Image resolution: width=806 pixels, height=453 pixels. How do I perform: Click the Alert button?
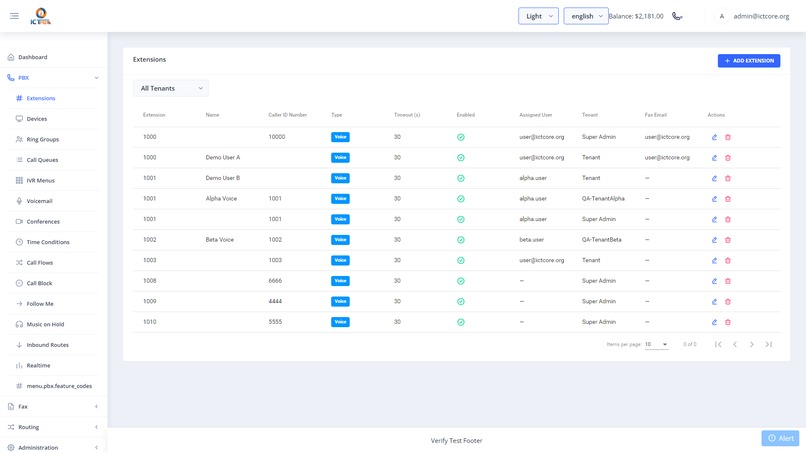click(x=780, y=438)
